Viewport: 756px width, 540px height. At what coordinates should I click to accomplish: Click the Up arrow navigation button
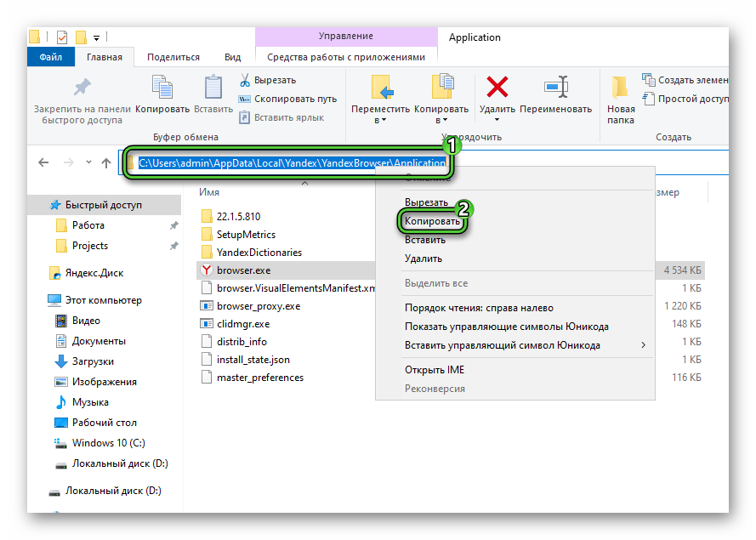point(107,162)
